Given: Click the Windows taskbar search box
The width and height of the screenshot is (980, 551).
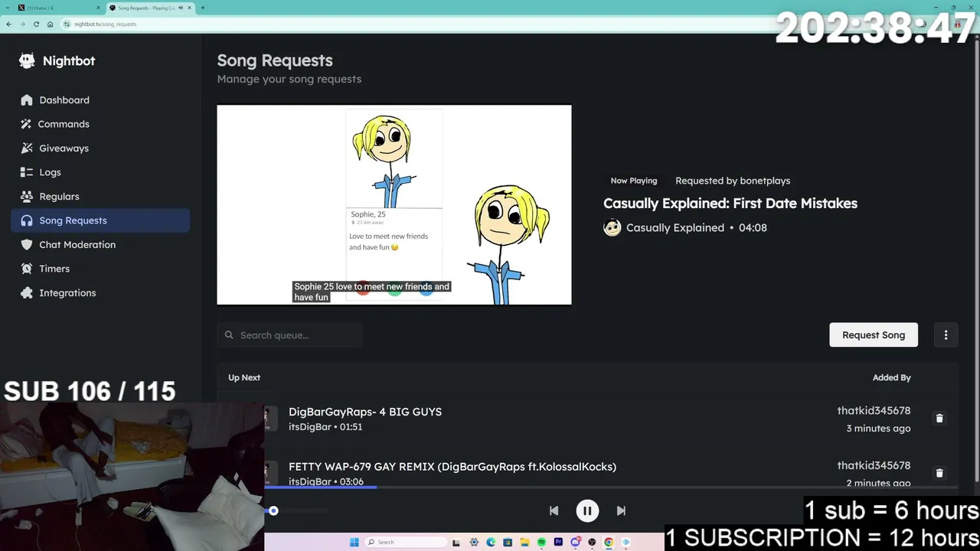Looking at the screenshot, I should [x=406, y=543].
